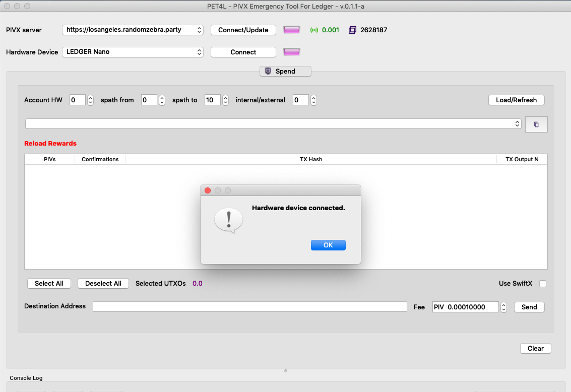Click the hardware device Connect button
Viewport: 571px width, 392px height.
coord(243,52)
